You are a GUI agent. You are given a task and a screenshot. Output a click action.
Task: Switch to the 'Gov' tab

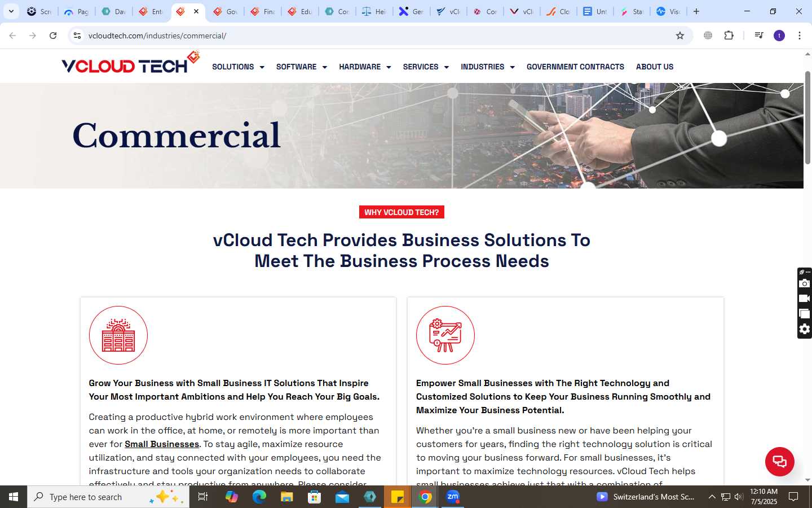[225, 11]
